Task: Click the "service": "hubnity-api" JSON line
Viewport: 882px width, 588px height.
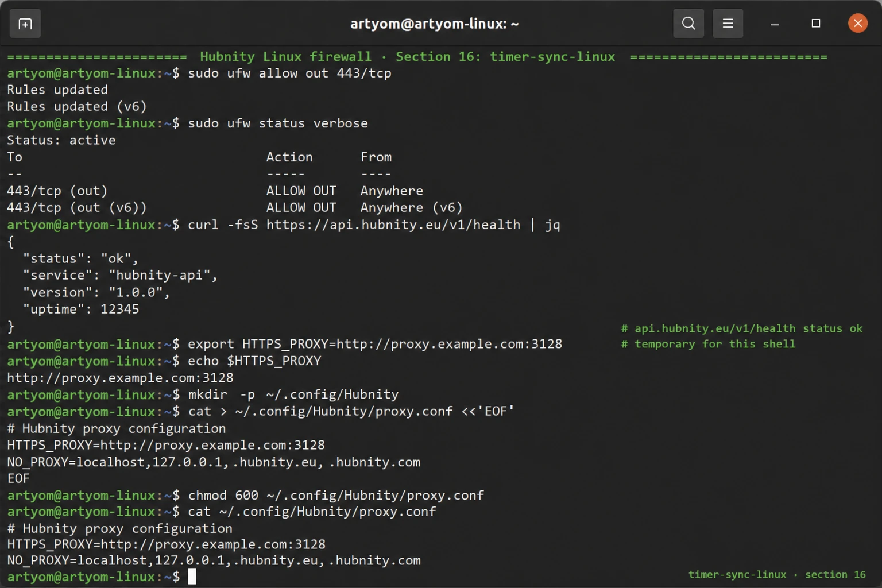Action: (120, 275)
